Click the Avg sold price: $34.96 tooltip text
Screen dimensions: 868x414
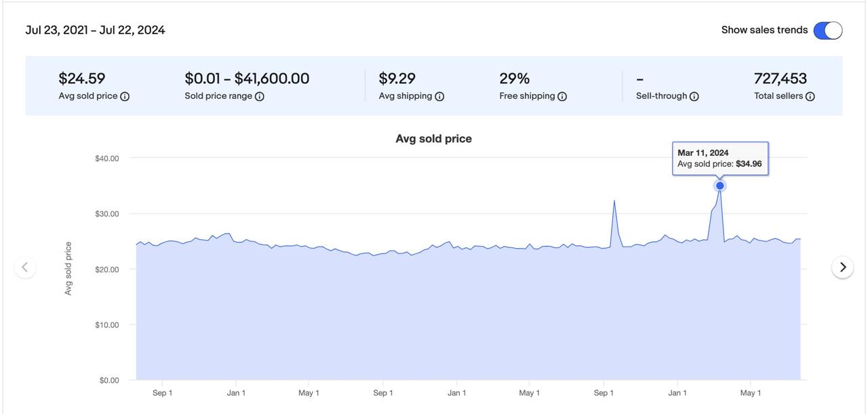coord(719,164)
